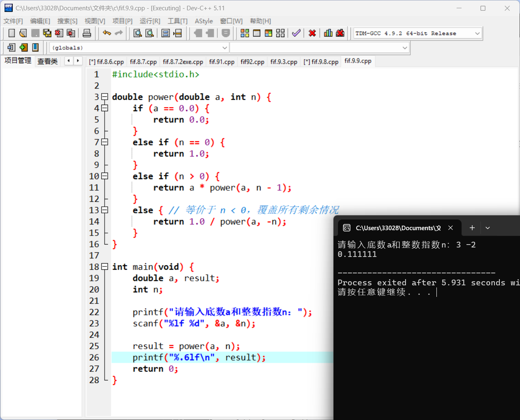
Task: Open a new console tab with plus button
Action: pyautogui.click(x=472, y=228)
